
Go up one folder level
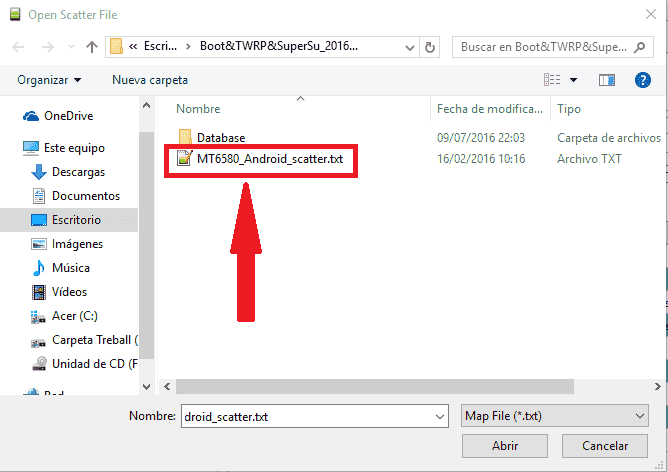pyautogui.click(x=92, y=46)
